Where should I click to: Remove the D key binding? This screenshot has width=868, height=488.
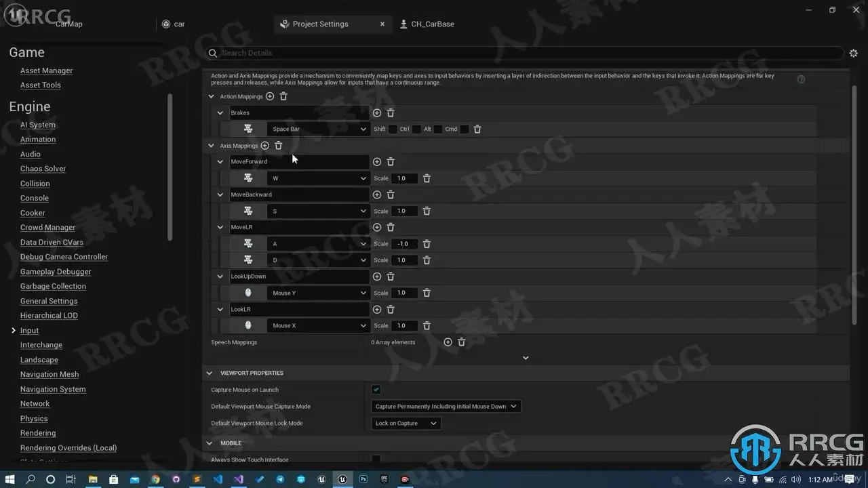[x=427, y=260]
